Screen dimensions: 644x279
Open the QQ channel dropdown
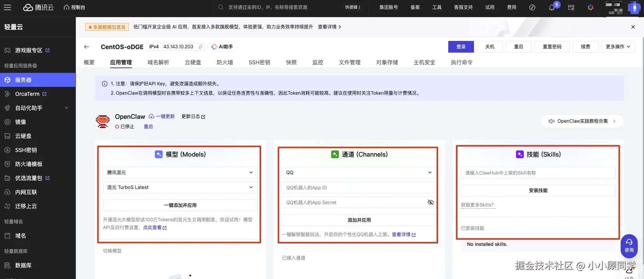pyautogui.click(x=359, y=173)
